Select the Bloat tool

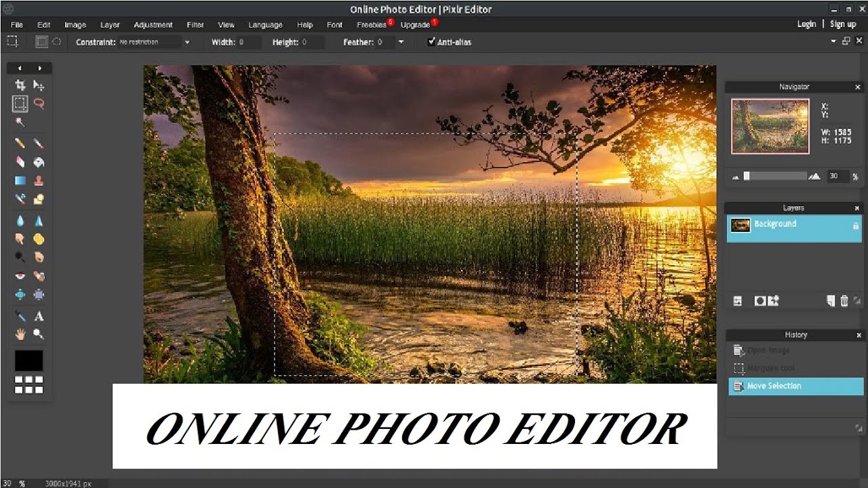tap(20, 294)
